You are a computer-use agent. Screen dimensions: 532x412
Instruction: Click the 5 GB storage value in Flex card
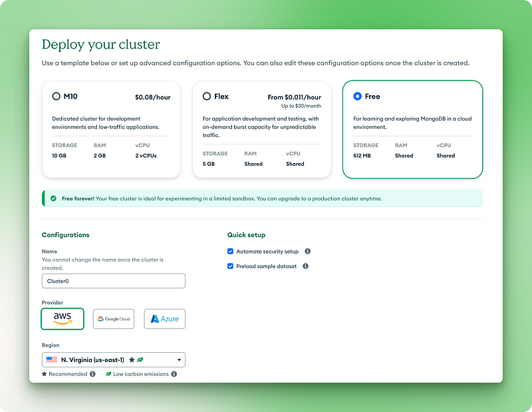209,164
